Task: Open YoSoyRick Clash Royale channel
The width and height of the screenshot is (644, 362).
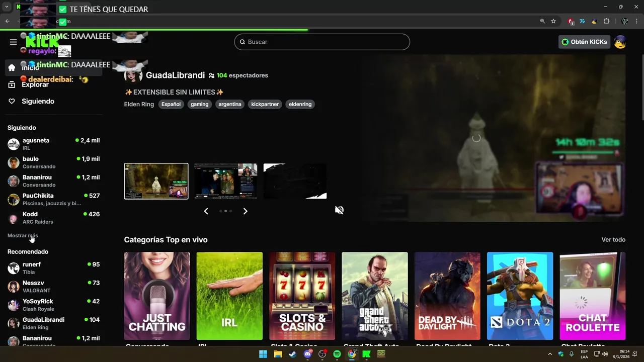Action: click(53, 305)
